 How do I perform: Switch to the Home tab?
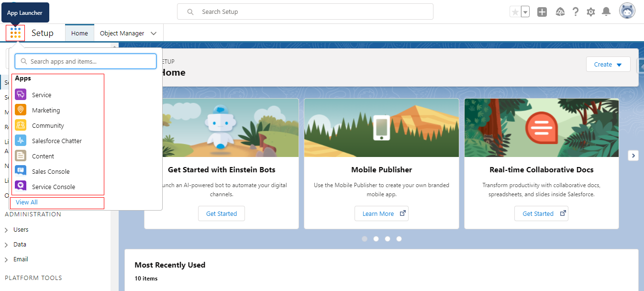(x=79, y=33)
